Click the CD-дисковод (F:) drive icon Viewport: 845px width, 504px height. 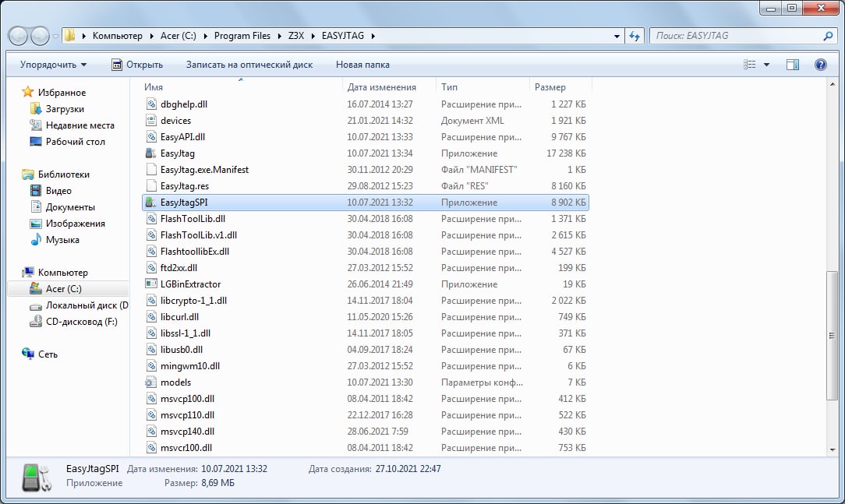tap(36, 322)
